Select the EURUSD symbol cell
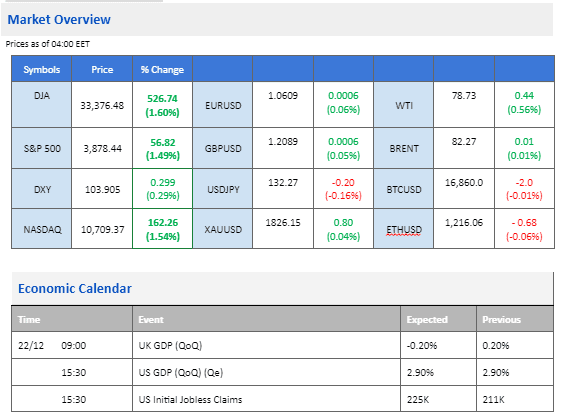Screen dimensions: 584x415 click(223, 106)
